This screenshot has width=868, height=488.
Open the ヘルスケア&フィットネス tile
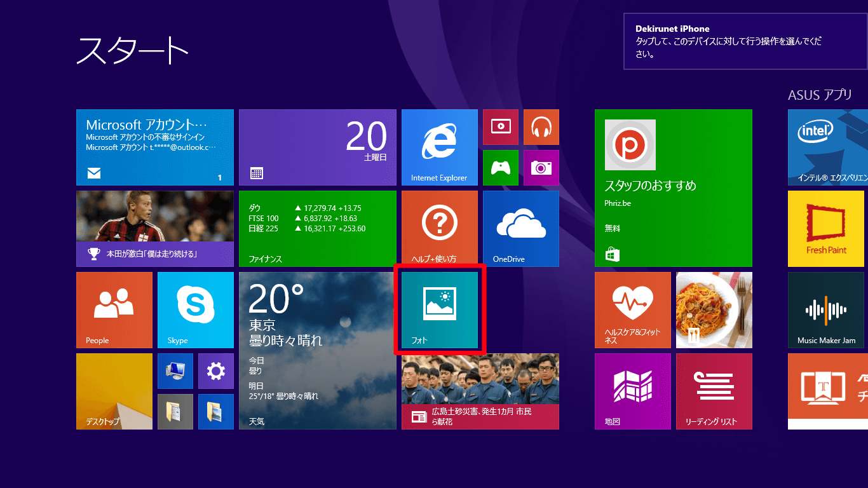633,310
